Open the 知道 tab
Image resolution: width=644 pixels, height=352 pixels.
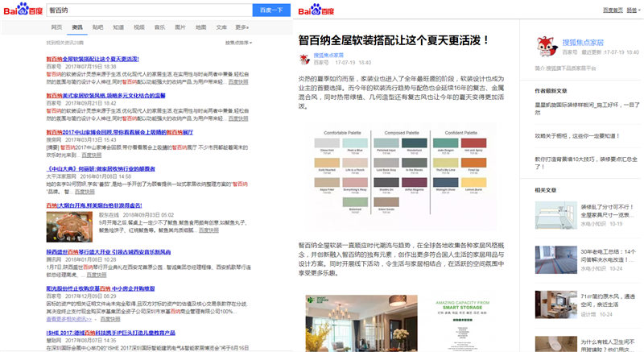(x=118, y=27)
